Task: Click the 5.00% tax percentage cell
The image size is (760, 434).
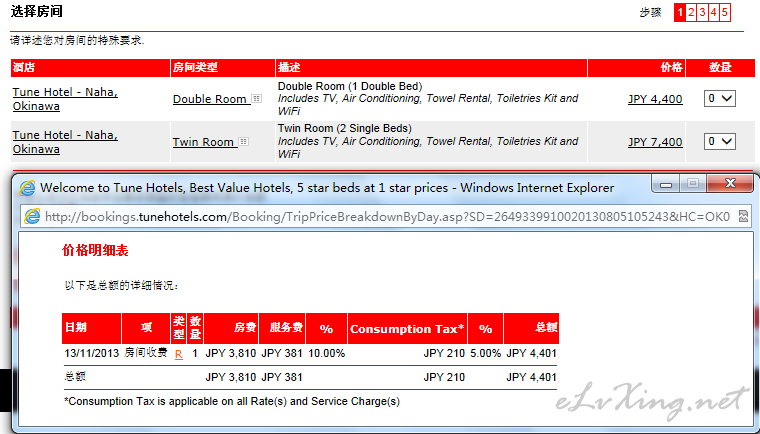Action: pyautogui.click(x=486, y=353)
